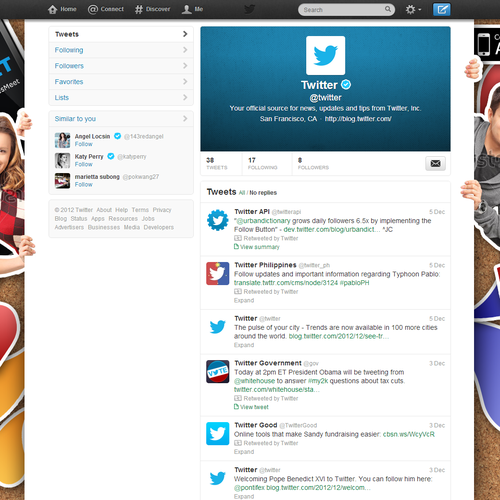Click the compose new tweet icon
The width and height of the screenshot is (500, 500).
pos(441,9)
